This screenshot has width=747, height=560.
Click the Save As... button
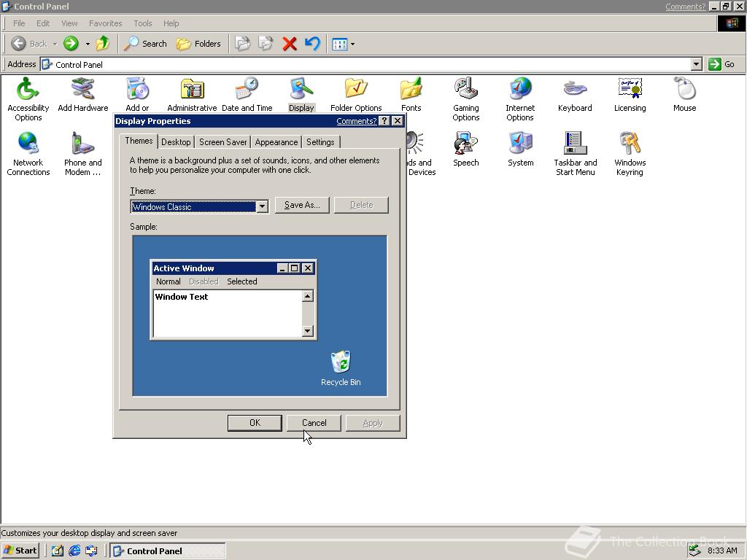coord(302,205)
